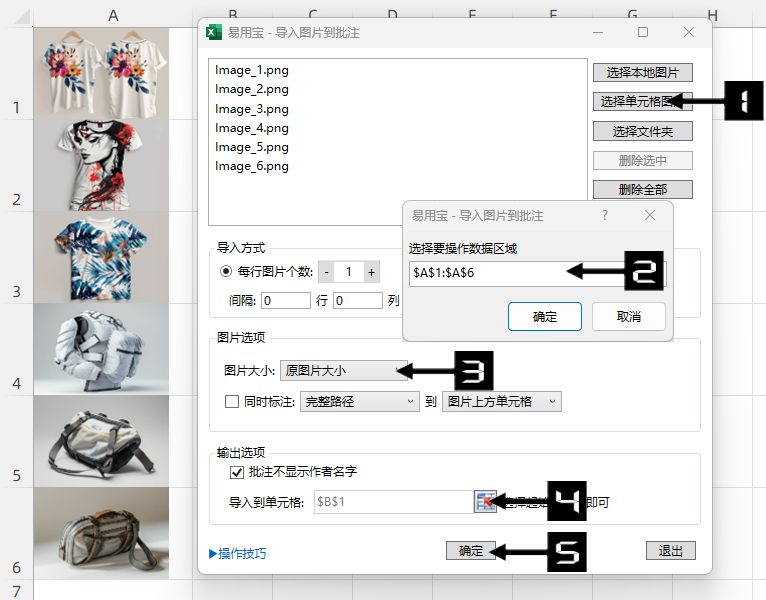Click the range picker icon beside 导入到单元格
The width and height of the screenshot is (766, 600).
click(485, 502)
